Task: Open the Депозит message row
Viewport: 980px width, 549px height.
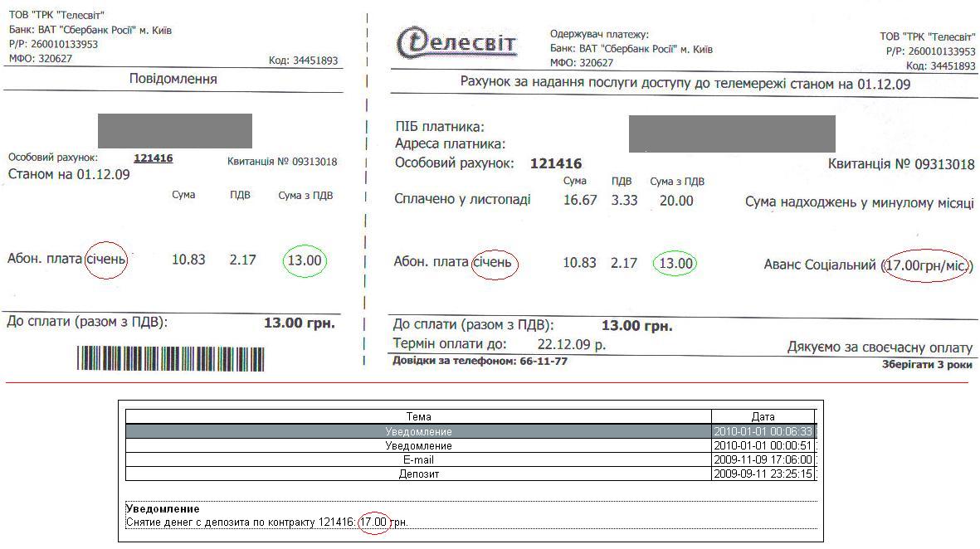Action: coord(418,474)
